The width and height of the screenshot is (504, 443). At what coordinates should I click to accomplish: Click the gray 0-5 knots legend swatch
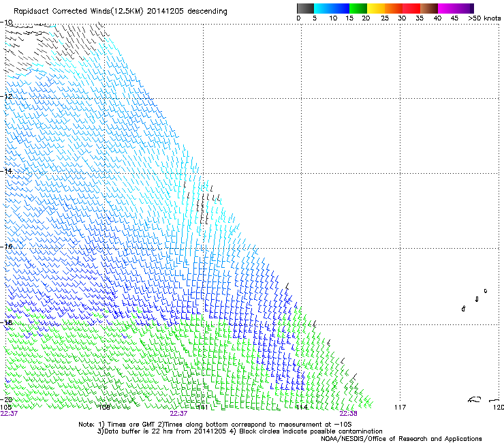pos(305,8)
